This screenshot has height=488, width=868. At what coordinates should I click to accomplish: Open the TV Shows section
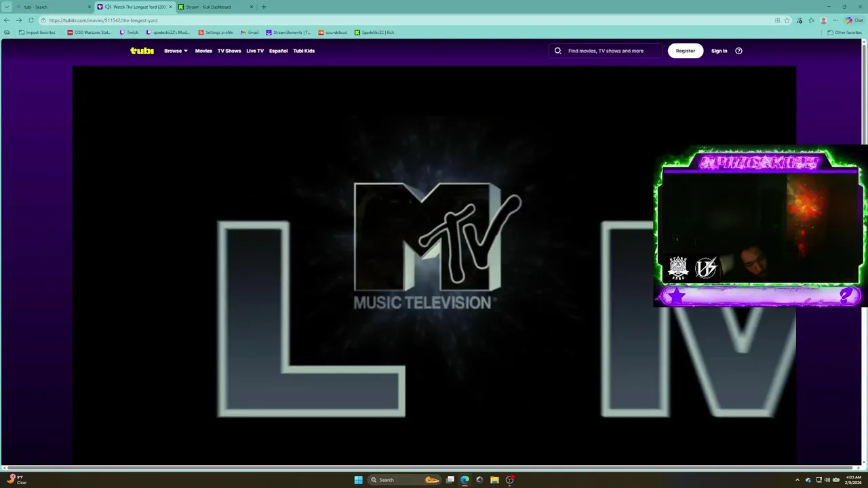pos(229,51)
